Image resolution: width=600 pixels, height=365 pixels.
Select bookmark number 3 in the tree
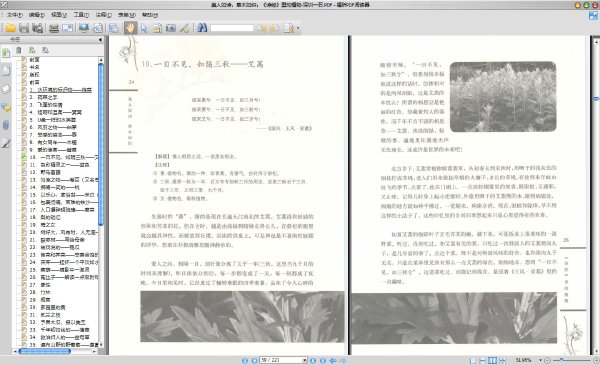click(x=46, y=105)
